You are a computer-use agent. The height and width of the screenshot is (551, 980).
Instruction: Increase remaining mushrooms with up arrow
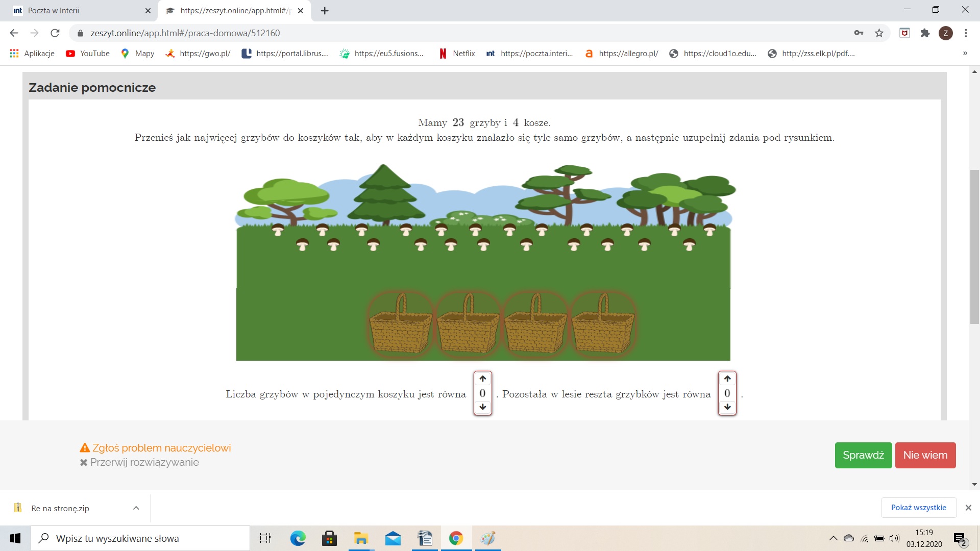click(727, 379)
